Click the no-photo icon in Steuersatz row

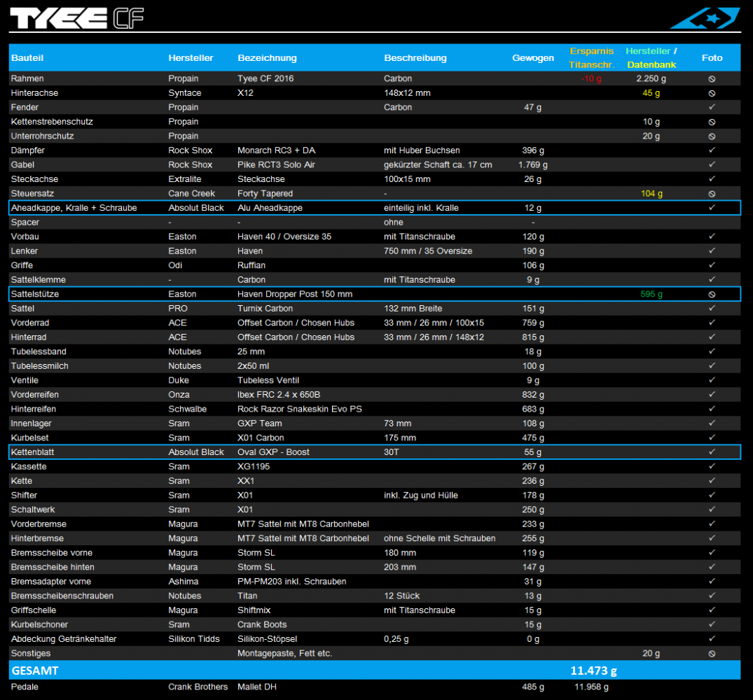(x=712, y=194)
